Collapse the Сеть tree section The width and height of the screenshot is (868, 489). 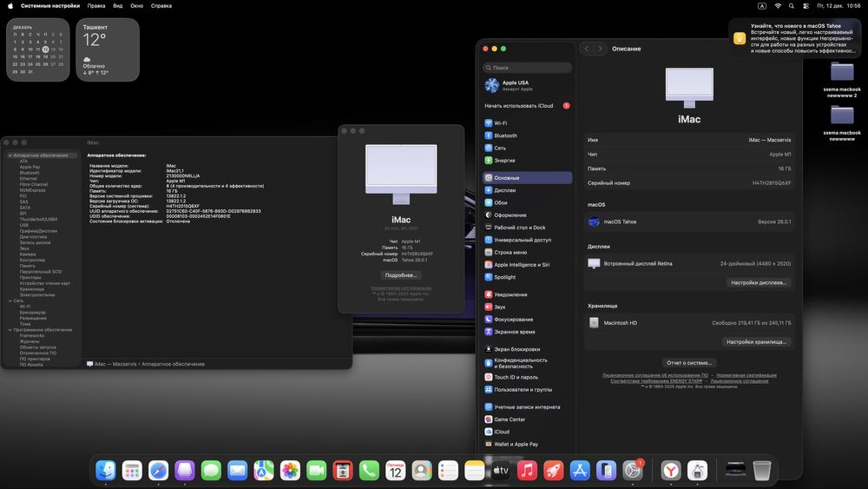(x=10, y=301)
